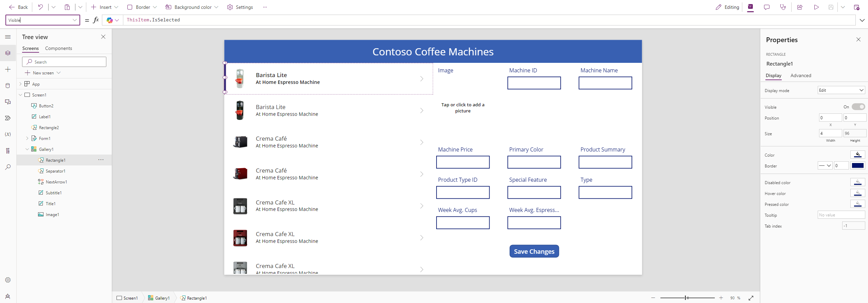Switch to the Advanced properties tab
The height and width of the screenshot is (303, 868).
click(x=800, y=75)
